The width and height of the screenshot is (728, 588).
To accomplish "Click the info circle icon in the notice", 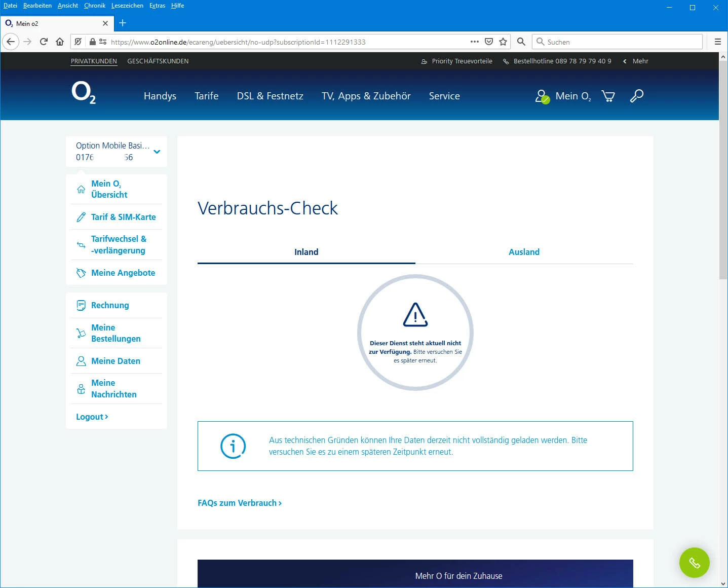I will 233,446.
